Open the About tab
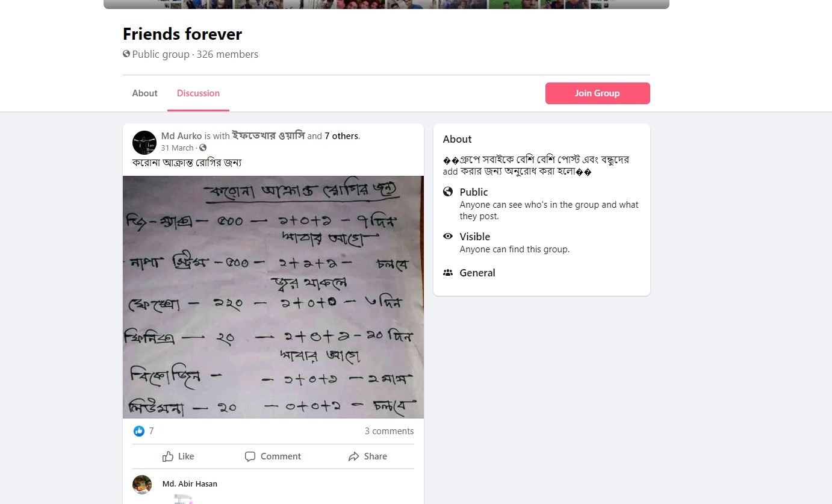 click(x=145, y=93)
